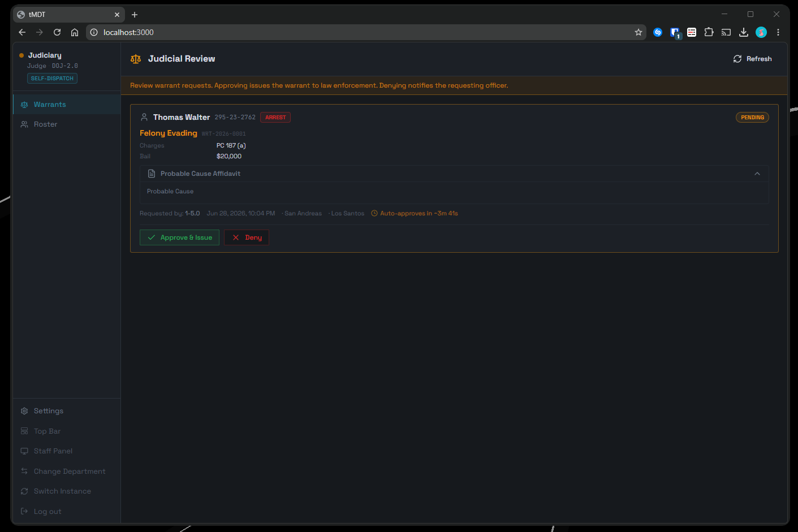
Task: Open the Roster page in sidebar
Action: (67, 124)
